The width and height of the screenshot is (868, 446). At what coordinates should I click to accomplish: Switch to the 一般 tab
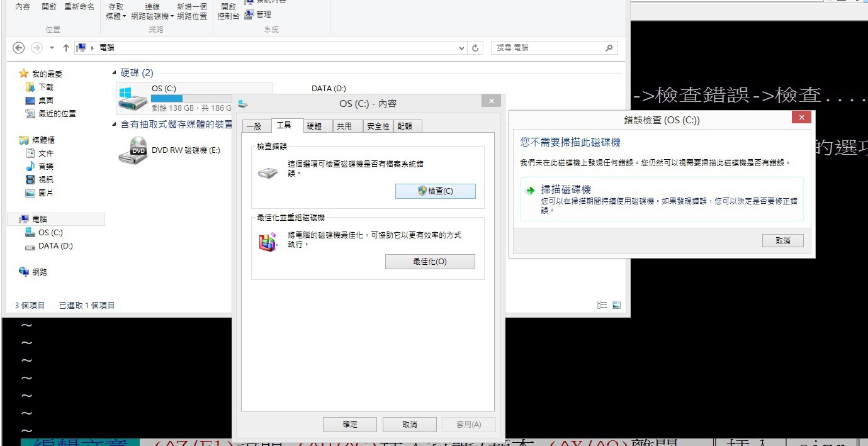tap(254, 126)
